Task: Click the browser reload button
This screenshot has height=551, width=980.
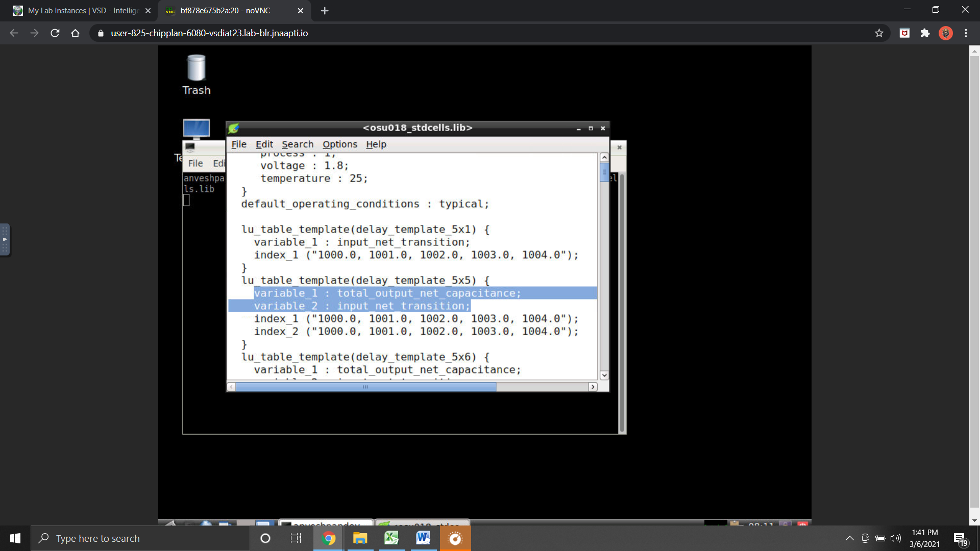Action: [x=55, y=33]
